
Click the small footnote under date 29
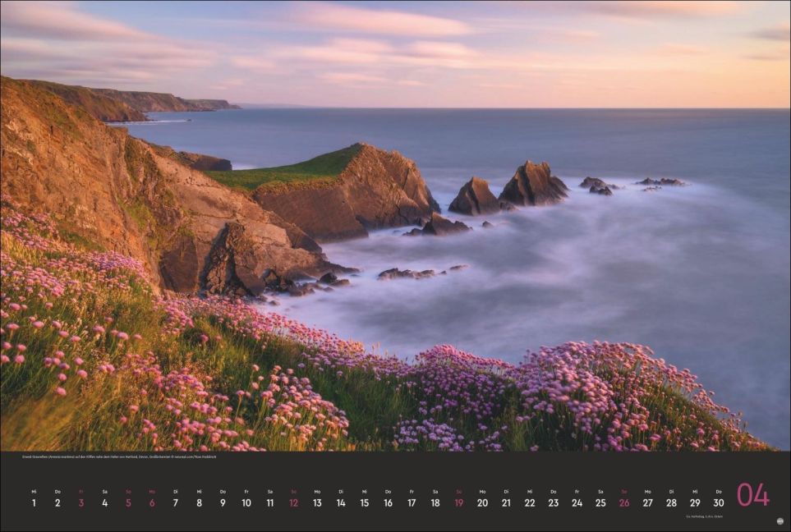(704, 516)
